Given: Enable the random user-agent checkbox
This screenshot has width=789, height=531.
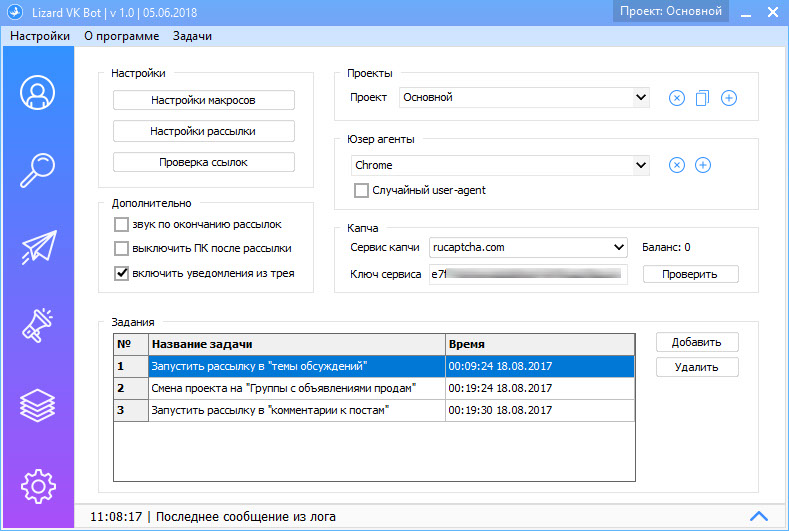Looking at the screenshot, I should pos(362,190).
